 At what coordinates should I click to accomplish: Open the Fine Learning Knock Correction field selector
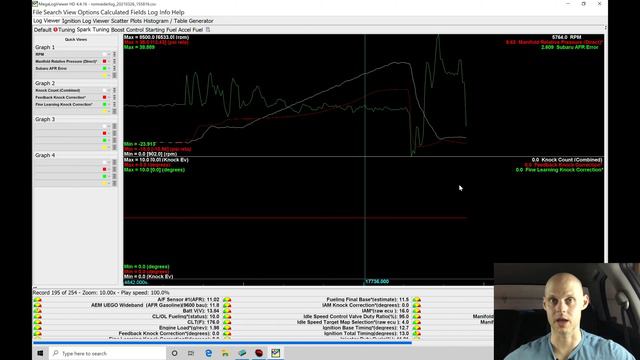[67, 104]
